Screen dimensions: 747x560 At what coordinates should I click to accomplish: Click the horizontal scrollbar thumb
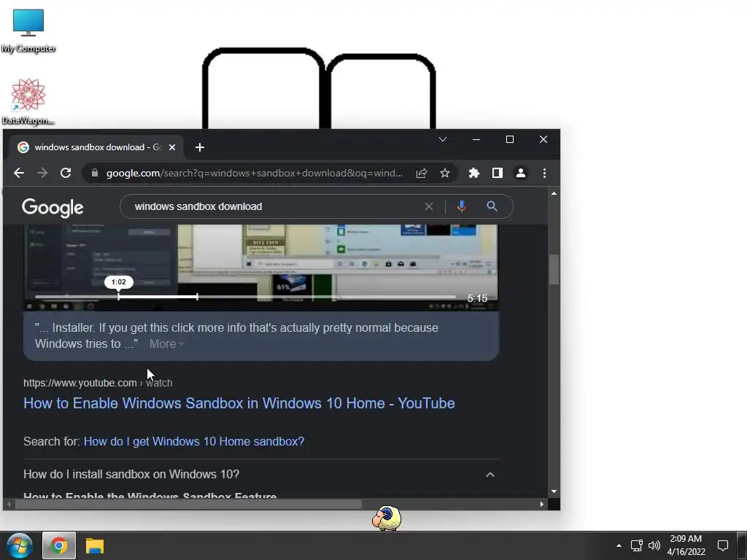(189, 505)
